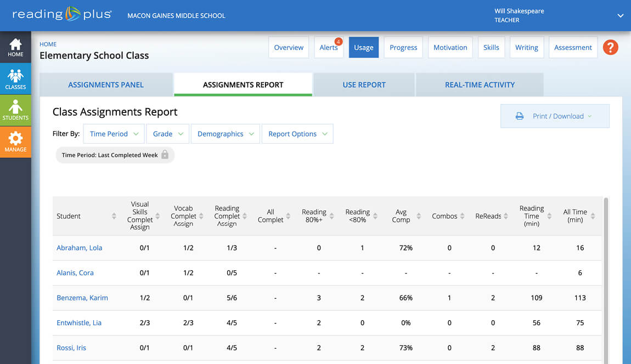This screenshot has height=364, width=631.
Task: Open the Alerts button with badge
Action: click(x=329, y=48)
